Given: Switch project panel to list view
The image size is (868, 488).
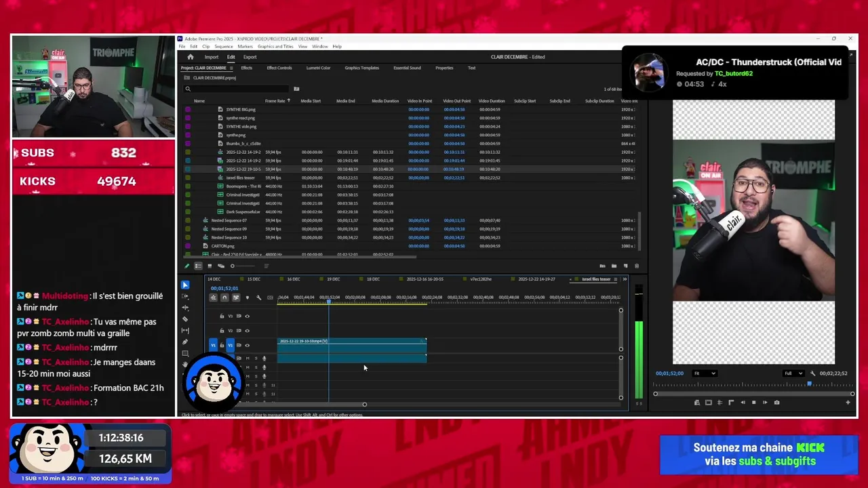Looking at the screenshot, I should tap(198, 266).
